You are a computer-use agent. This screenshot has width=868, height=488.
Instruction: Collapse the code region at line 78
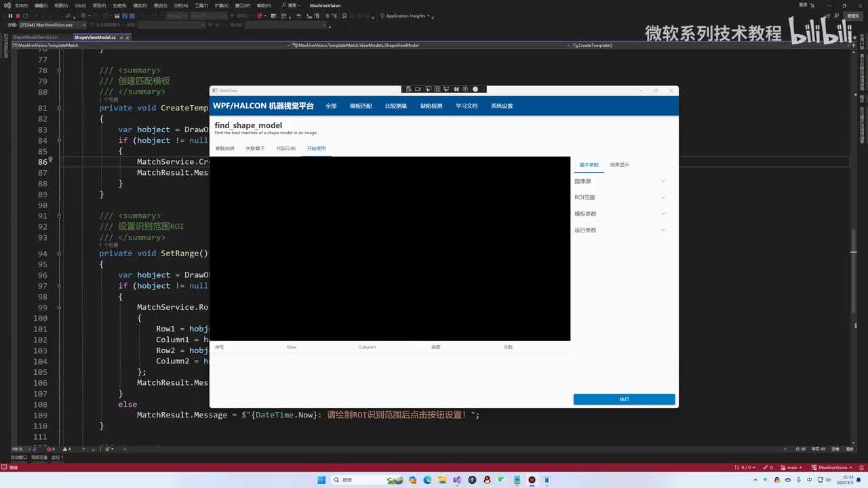pyautogui.click(x=59, y=70)
